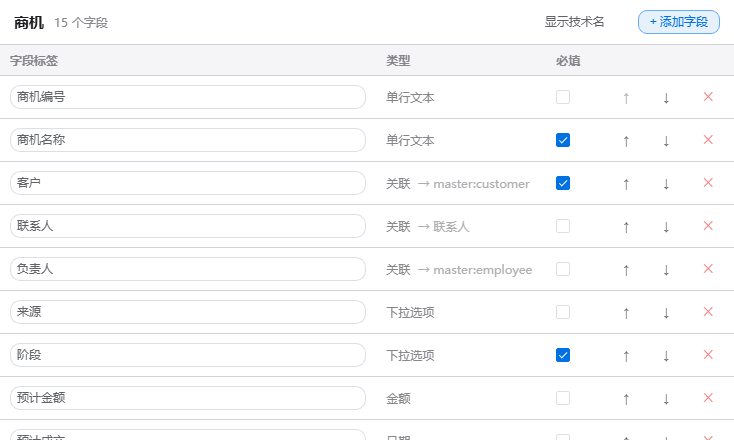Move 来源 field up

(626, 313)
